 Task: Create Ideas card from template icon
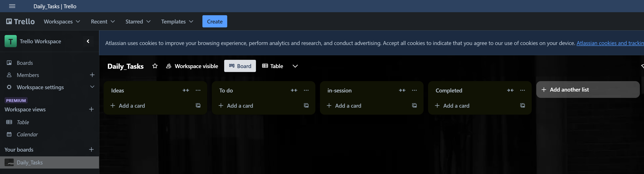point(198,105)
